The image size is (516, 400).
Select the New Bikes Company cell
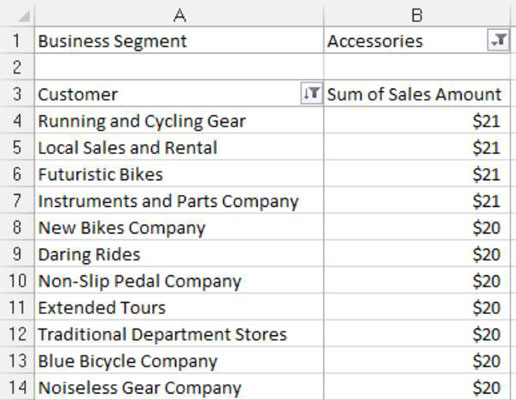pyautogui.click(x=179, y=227)
